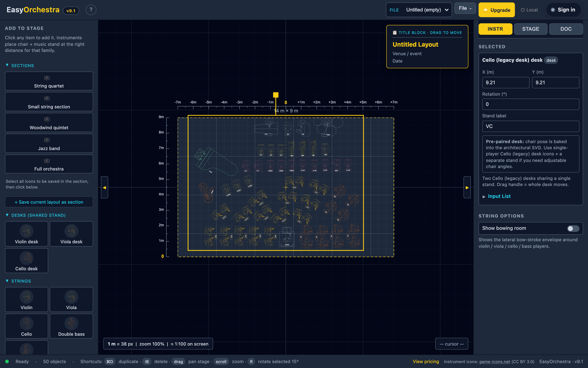Click the X (m) input field
The image size is (588, 368).
[x=506, y=83]
